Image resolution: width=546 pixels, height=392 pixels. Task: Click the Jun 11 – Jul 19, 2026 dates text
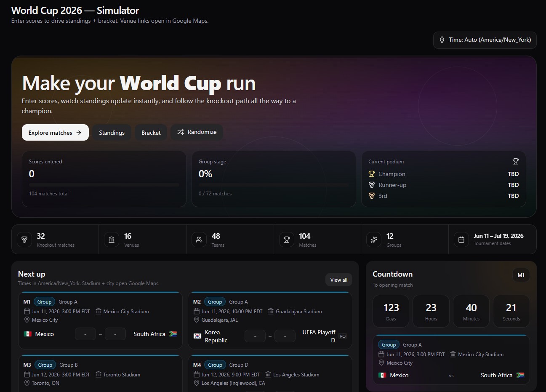(498, 236)
